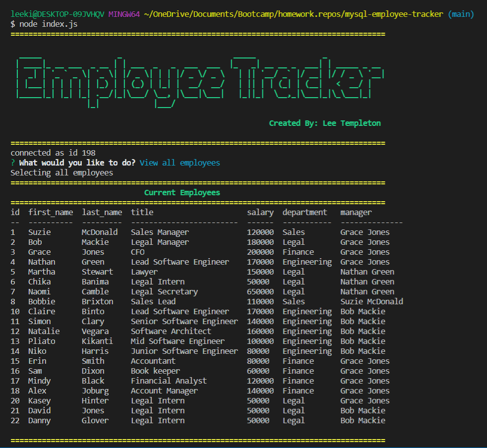Click the 'Software Architect' title cell
The height and width of the screenshot is (448, 487).
pyautogui.click(x=171, y=331)
